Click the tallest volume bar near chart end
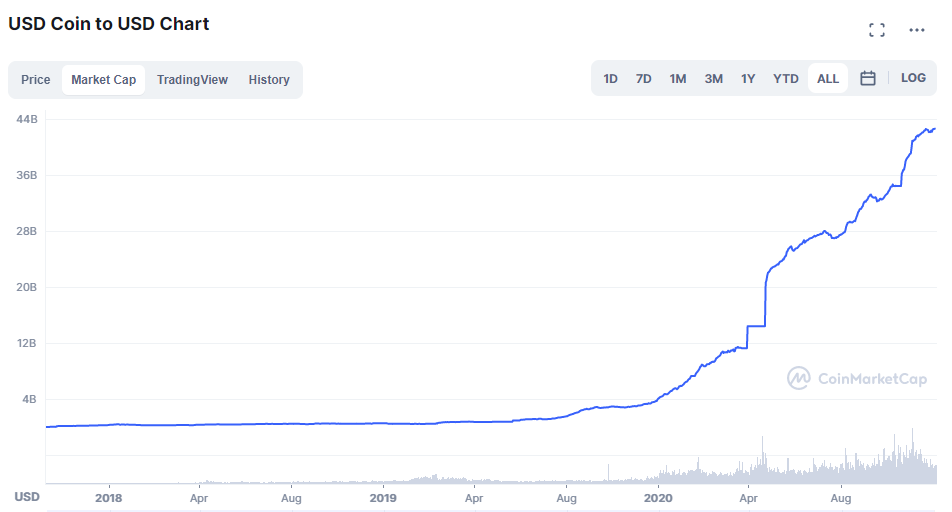 click(912, 456)
